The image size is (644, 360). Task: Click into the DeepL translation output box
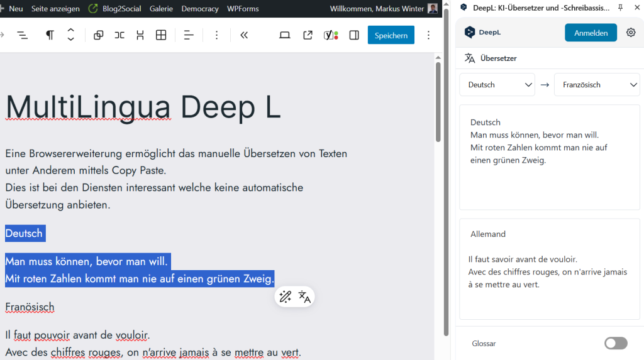[x=550, y=269]
